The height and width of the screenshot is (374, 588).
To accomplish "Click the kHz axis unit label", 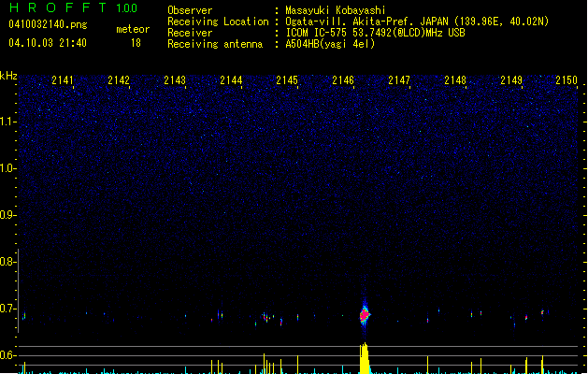I will click(8, 76).
